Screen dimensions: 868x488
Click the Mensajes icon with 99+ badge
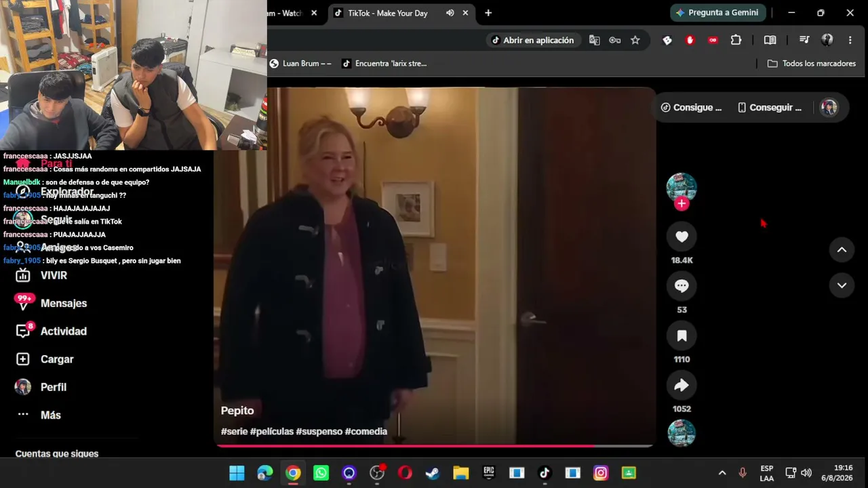pos(24,302)
